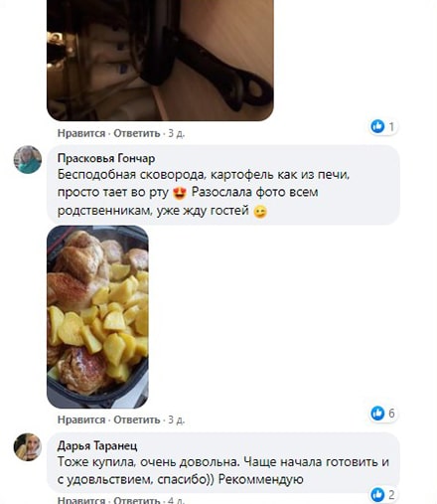The height and width of the screenshot is (504, 437).
Task: Click the '4 д.' timestamp under Дарья's comment
Action: (x=177, y=500)
